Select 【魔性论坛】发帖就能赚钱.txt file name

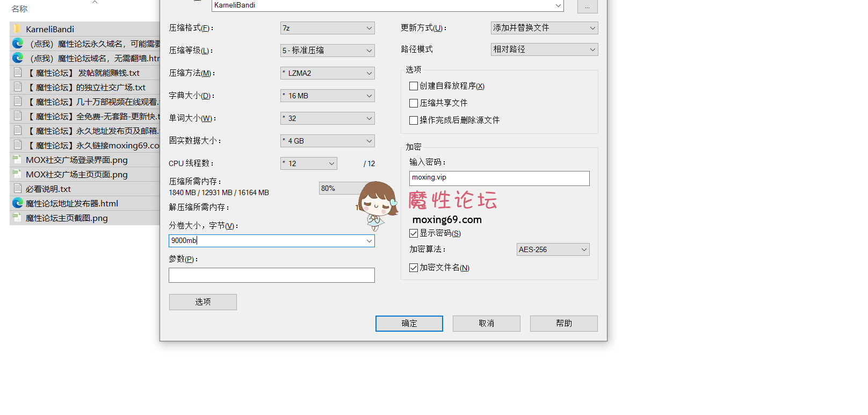point(83,73)
